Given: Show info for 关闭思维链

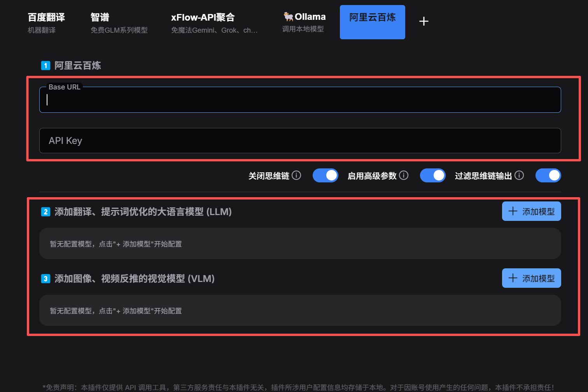Looking at the screenshot, I should (x=296, y=175).
